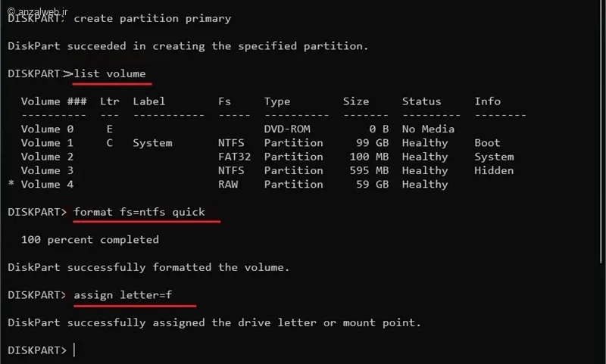Click the RAW filesystem entry of Volume 4

(228, 184)
